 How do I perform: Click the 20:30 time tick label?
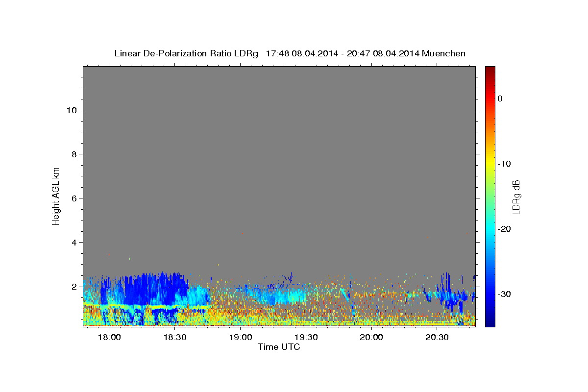(x=437, y=338)
